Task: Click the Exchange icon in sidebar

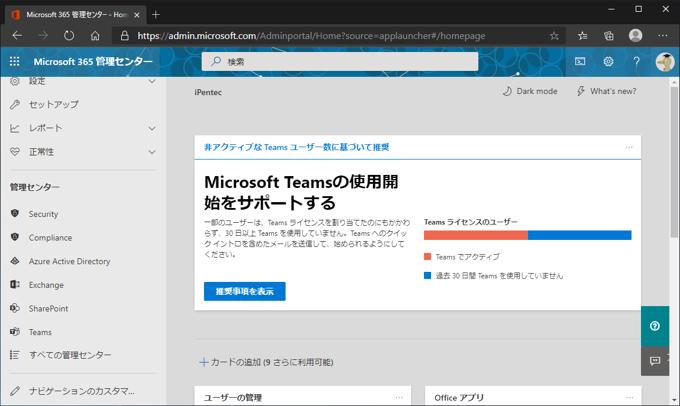Action: [15, 285]
